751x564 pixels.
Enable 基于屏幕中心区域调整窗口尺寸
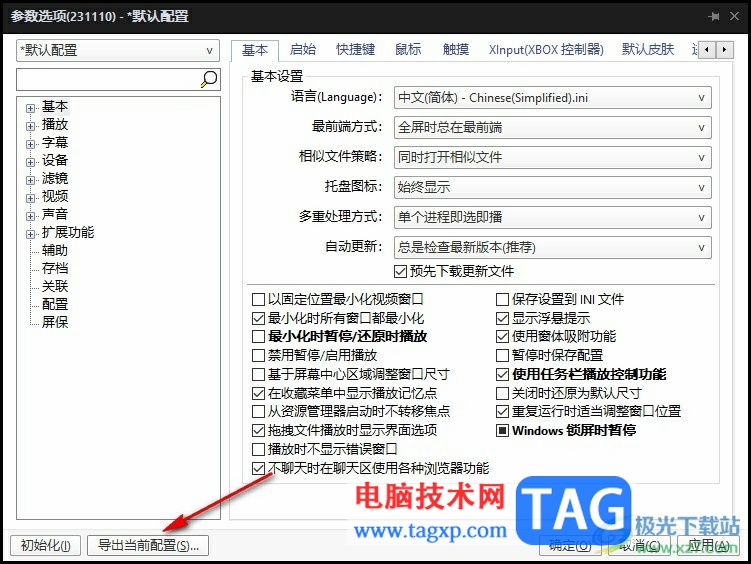258,374
